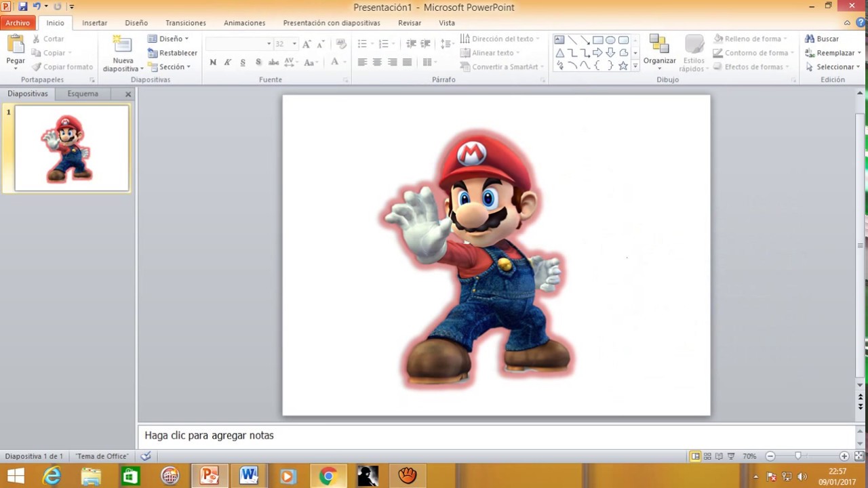
Task: Toggle italic K formatting
Action: pos(228,62)
